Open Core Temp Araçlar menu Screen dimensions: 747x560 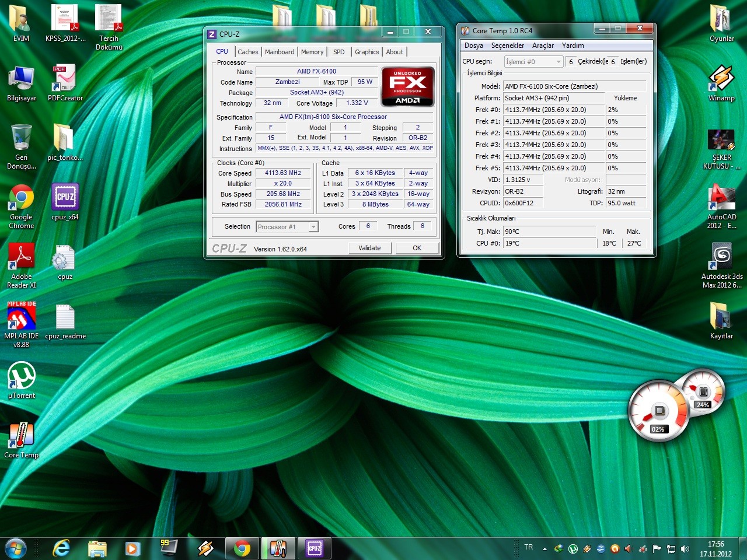pos(543,45)
